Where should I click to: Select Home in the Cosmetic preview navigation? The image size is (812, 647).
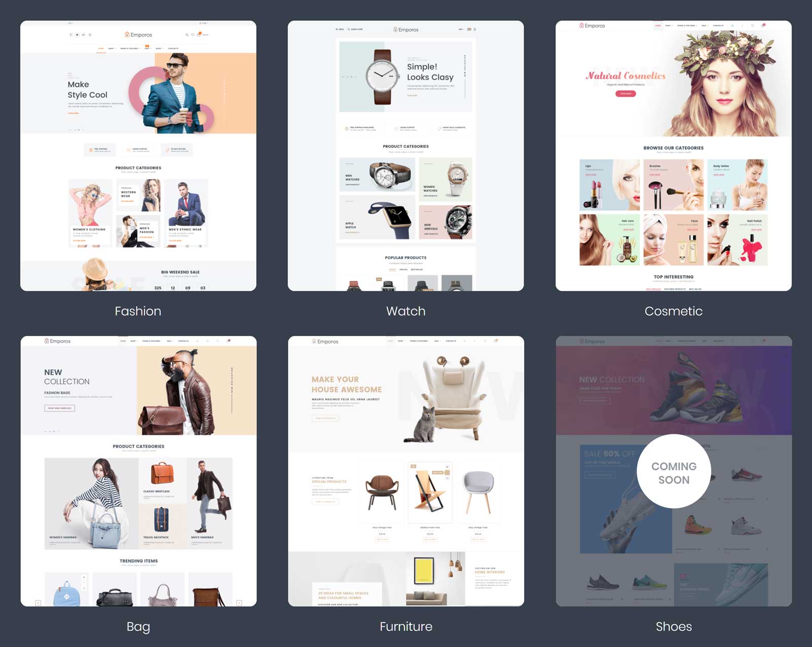click(658, 25)
